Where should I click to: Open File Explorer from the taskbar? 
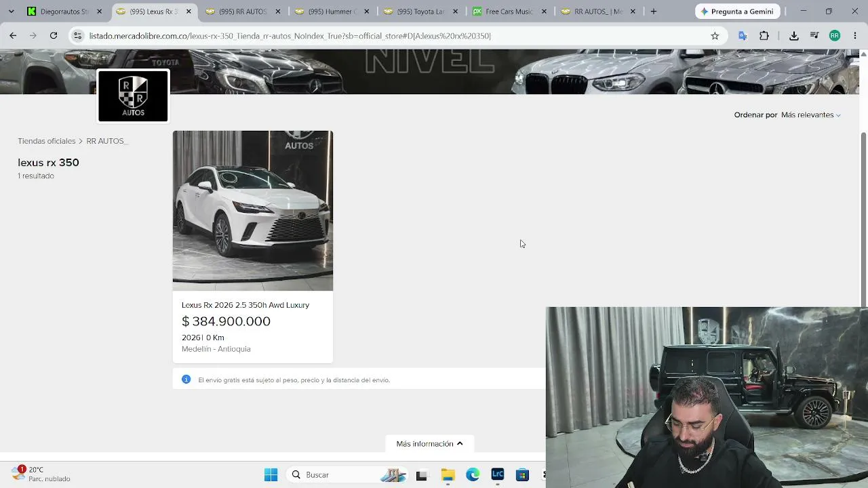(448, 475)
